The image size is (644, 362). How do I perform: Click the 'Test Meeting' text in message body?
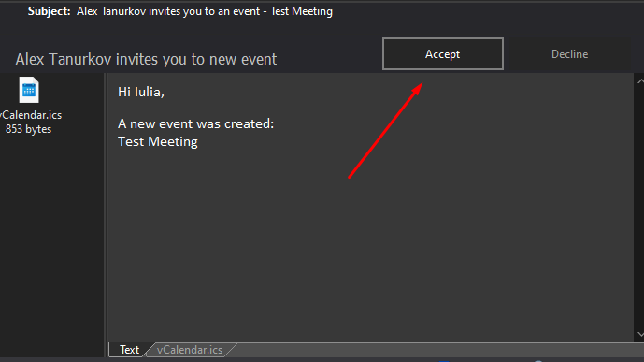(x=158, y=142)
